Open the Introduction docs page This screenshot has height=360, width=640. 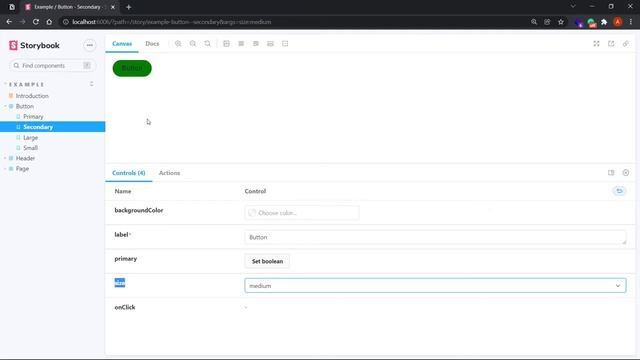pos(32,96)
